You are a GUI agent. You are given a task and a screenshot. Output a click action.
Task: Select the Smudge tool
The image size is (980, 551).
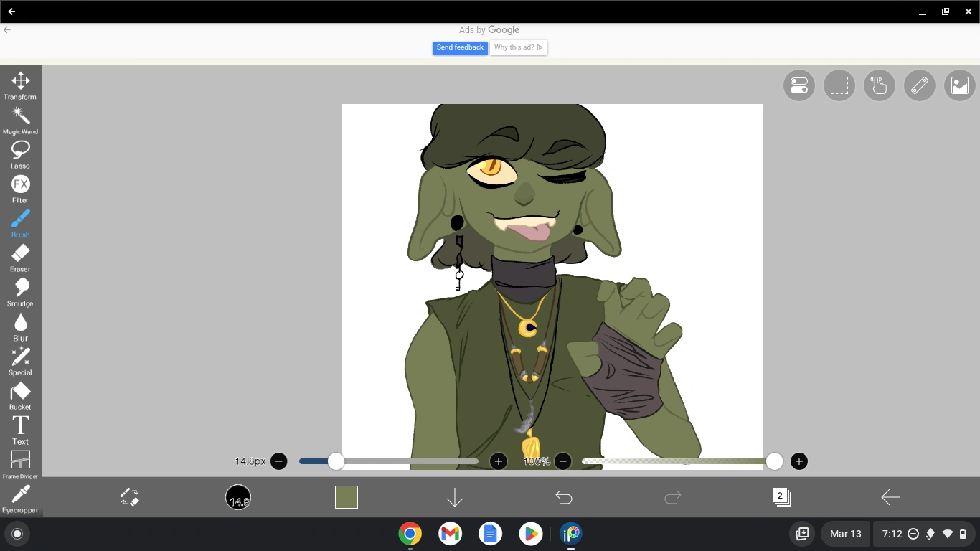(x=20, y=290)
